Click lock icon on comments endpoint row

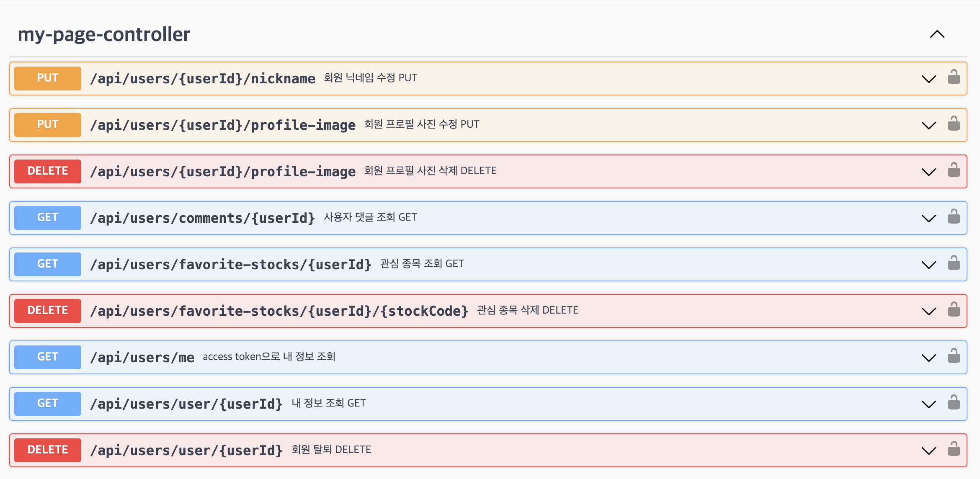point(954,217)
